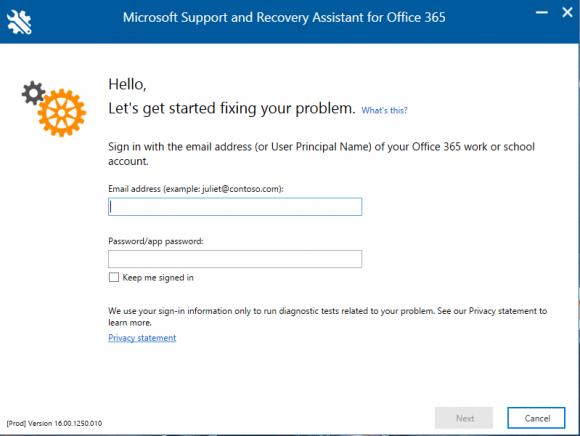This screenshot has width=580, height=436.
Task: Click the wrench tools icon in title bar
Action: 19,22
